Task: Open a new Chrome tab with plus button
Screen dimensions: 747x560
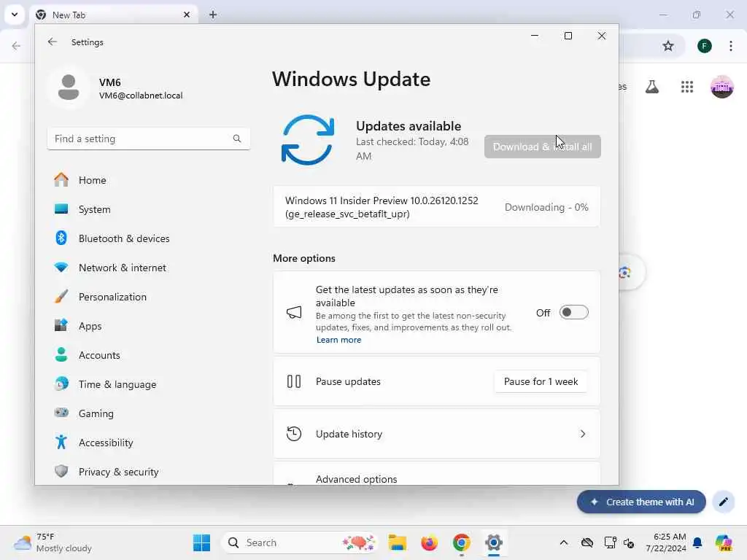Action: coord(213,15)
